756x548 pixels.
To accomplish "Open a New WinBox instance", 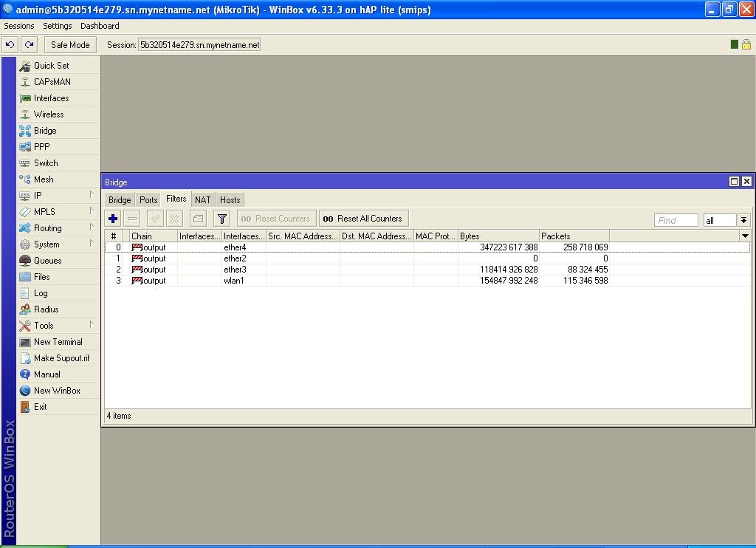I will pyautogui.click(x=58, y=391).
